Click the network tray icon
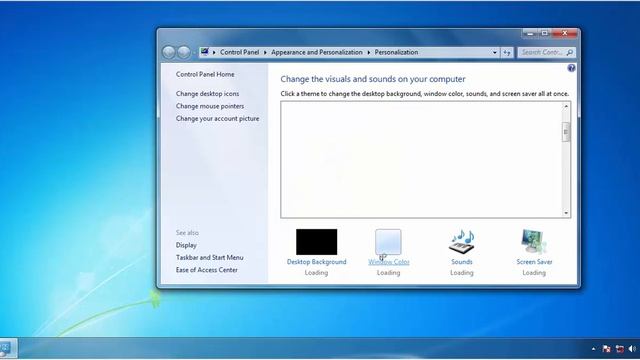640x360 pixels. pos(620,349)
